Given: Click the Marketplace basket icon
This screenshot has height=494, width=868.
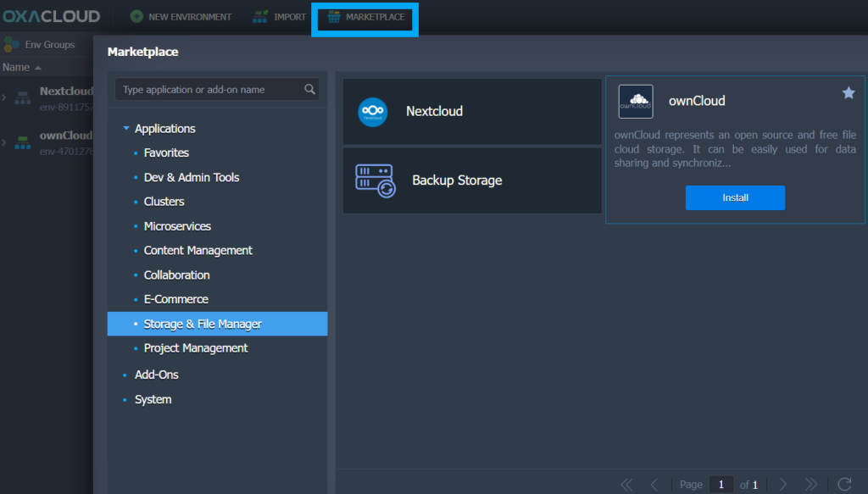Looking at the screenshot, I should 334,17.
